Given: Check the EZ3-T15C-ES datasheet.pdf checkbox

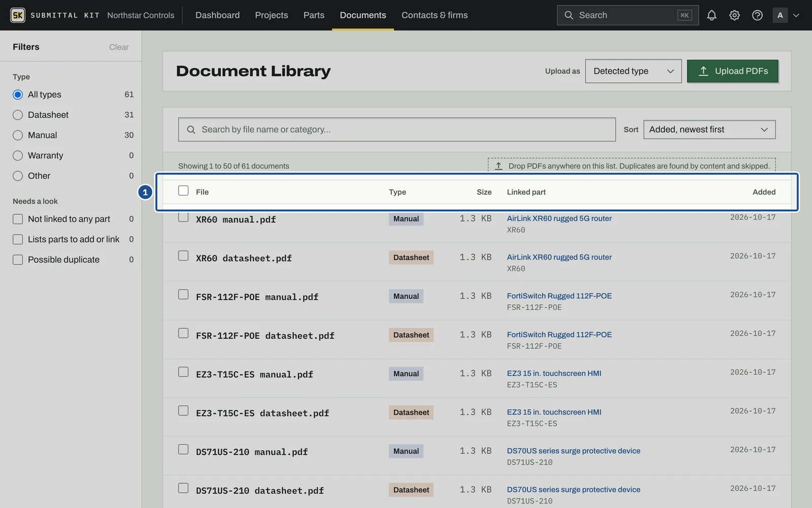Looking at the screenshot, I should click(x=183, y=410).
